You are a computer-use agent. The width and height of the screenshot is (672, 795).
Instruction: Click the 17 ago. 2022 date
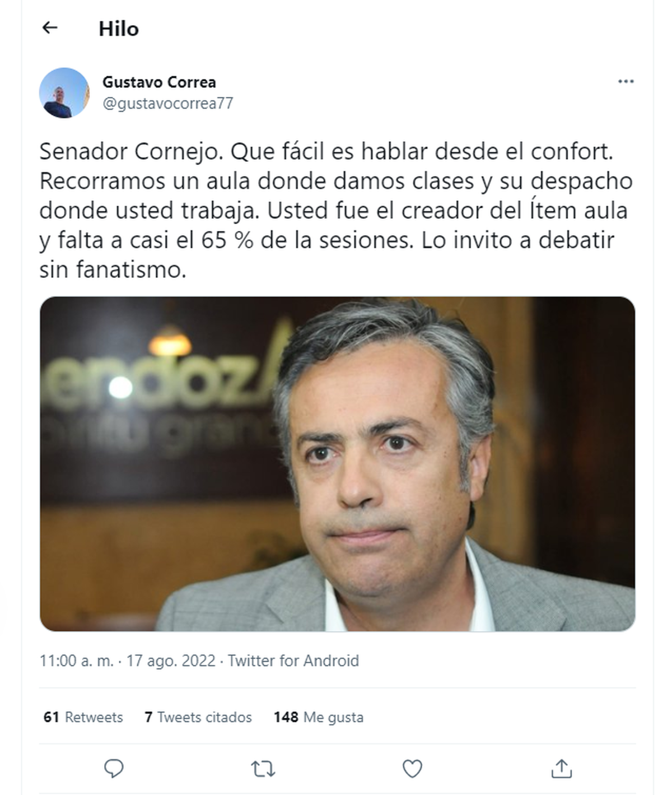(171, 661)
